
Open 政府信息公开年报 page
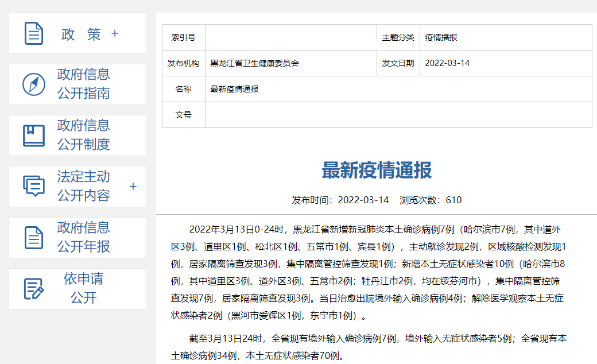coord(83,237)
